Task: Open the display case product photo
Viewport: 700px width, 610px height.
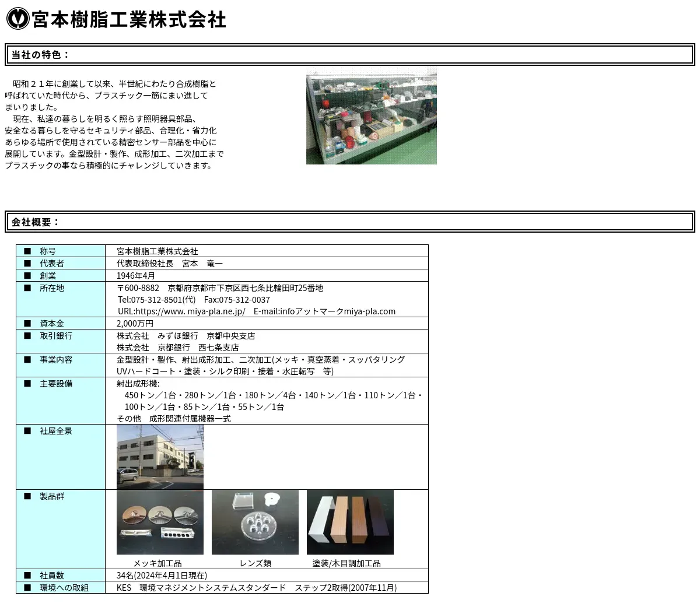Action: tap(372, 115)
